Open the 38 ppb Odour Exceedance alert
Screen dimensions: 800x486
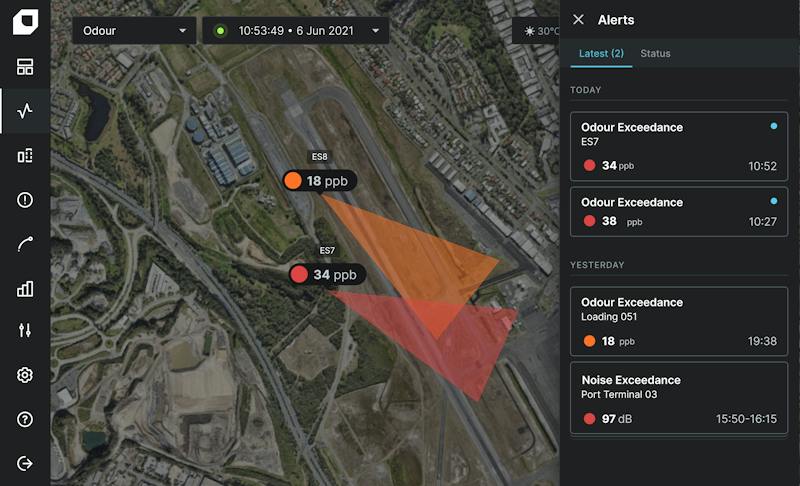(x=679, y=212)
